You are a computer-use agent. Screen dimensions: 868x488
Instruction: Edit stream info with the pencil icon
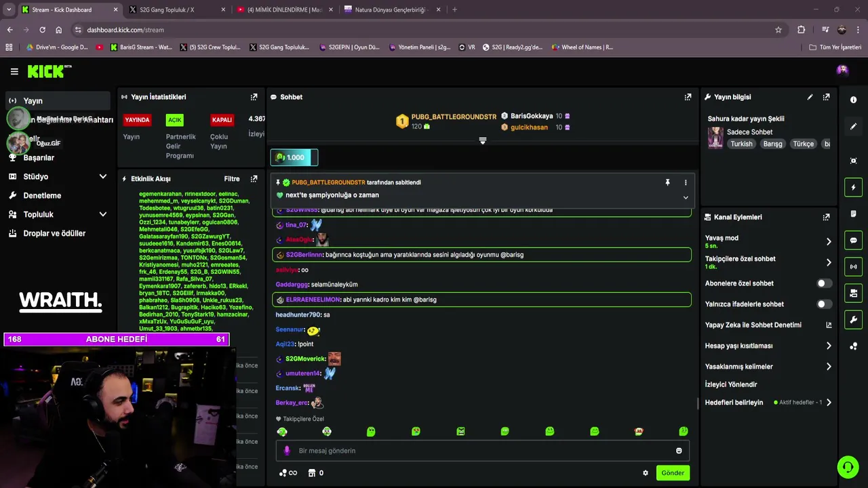coord(810,97)
